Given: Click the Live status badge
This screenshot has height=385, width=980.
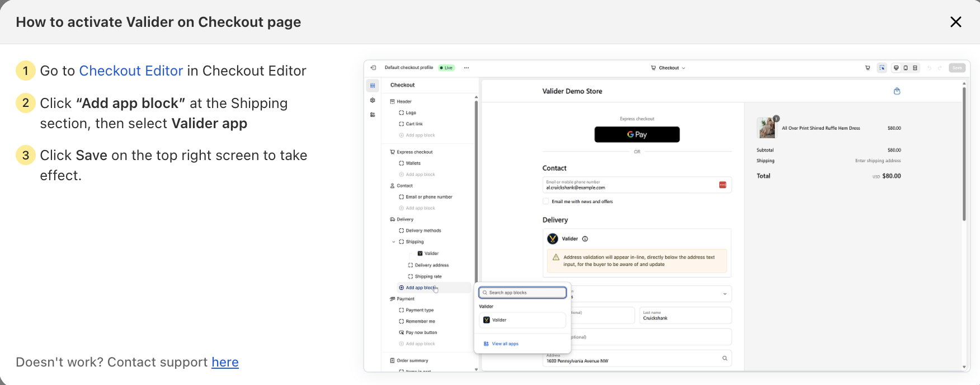Looking at the screenshot, I should pos(446,68).
